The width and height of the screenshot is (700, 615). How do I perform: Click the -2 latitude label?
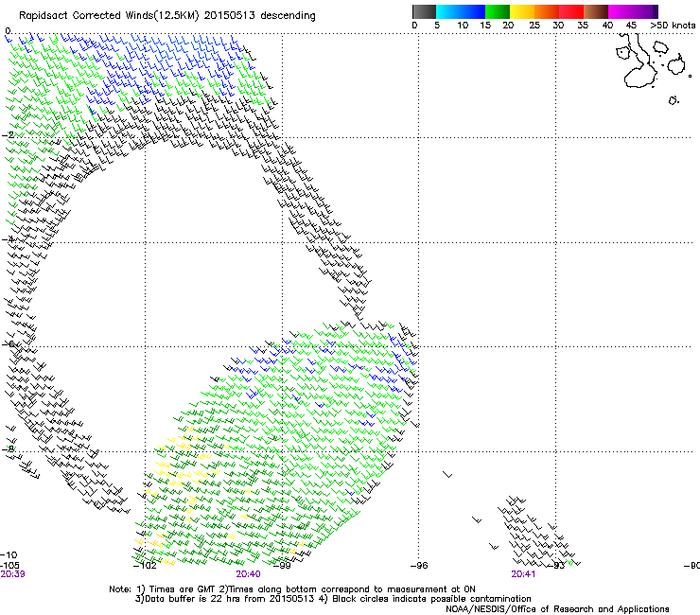pyautogui.click(x=8, y=135)
